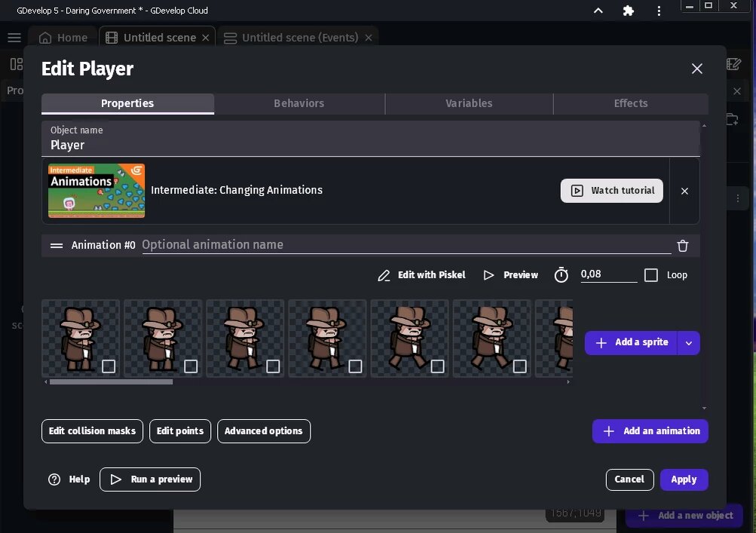Click the dialog scroll up arrow

point(704,125)
